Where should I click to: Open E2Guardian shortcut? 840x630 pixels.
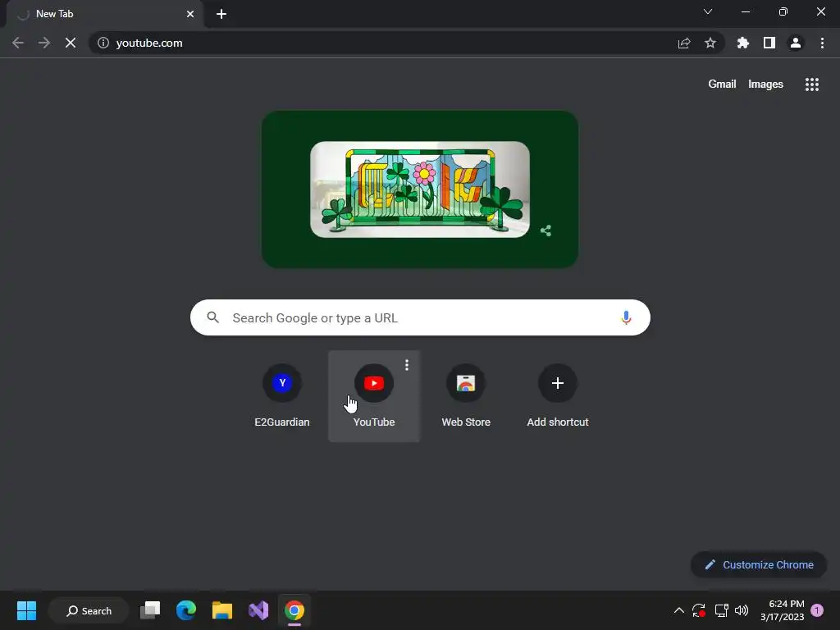282,396
